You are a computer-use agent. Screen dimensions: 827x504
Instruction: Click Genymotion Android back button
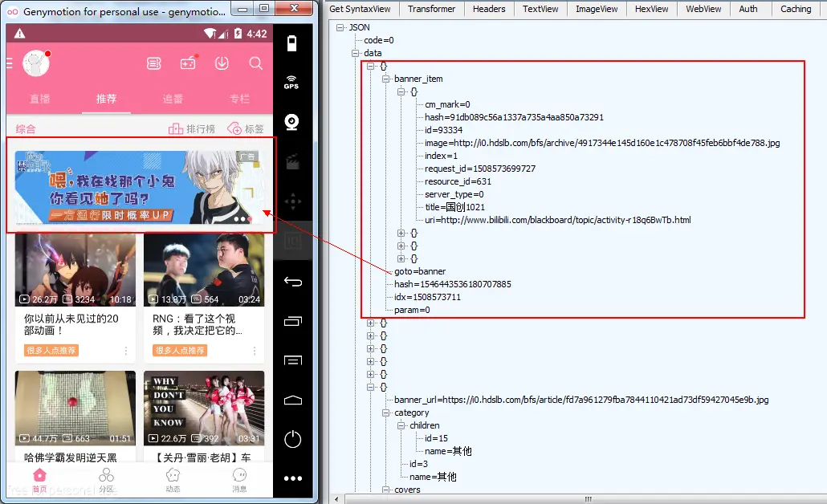[x=293, y=282]
